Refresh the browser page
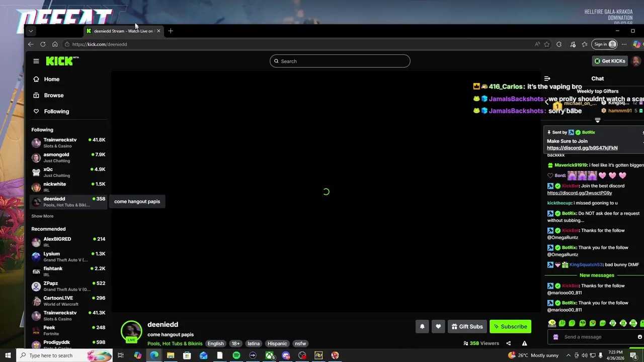This screenshot has width=644, height=362. point(43,44)
